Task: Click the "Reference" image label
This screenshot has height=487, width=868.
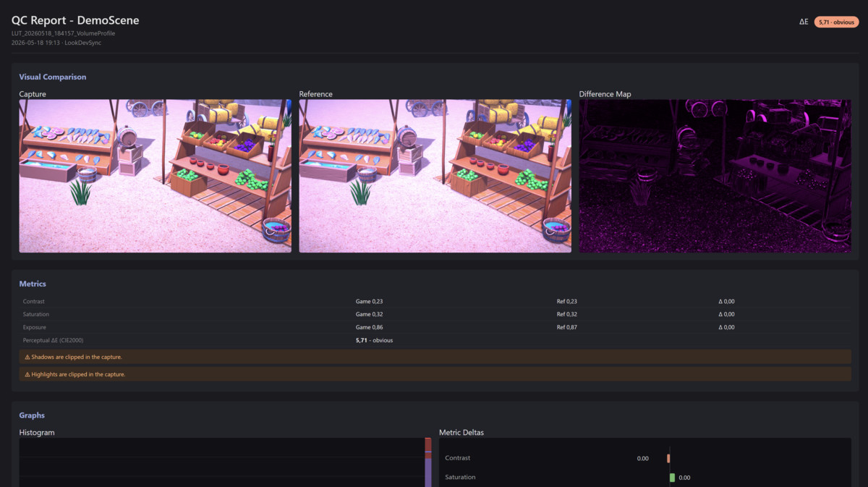Action: [315, 94]
